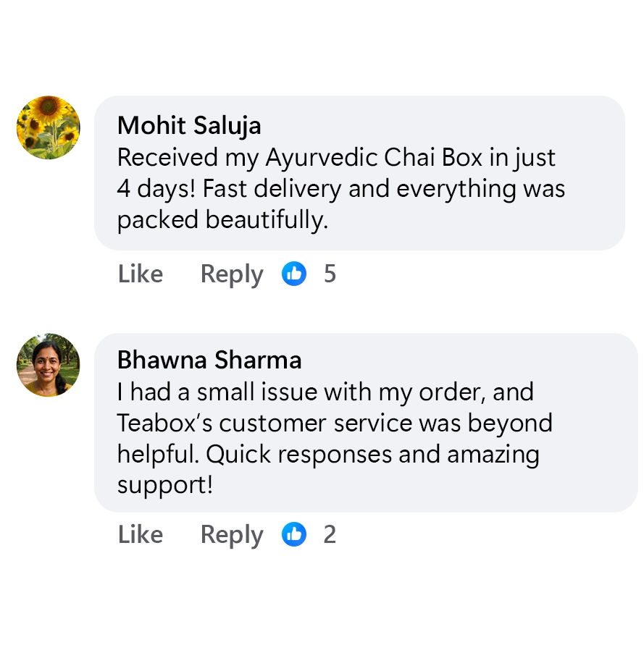644x645 pixels.
Task: Click the blue thumbs-up icon under Mohit's comment
Action: coord(294,274)
